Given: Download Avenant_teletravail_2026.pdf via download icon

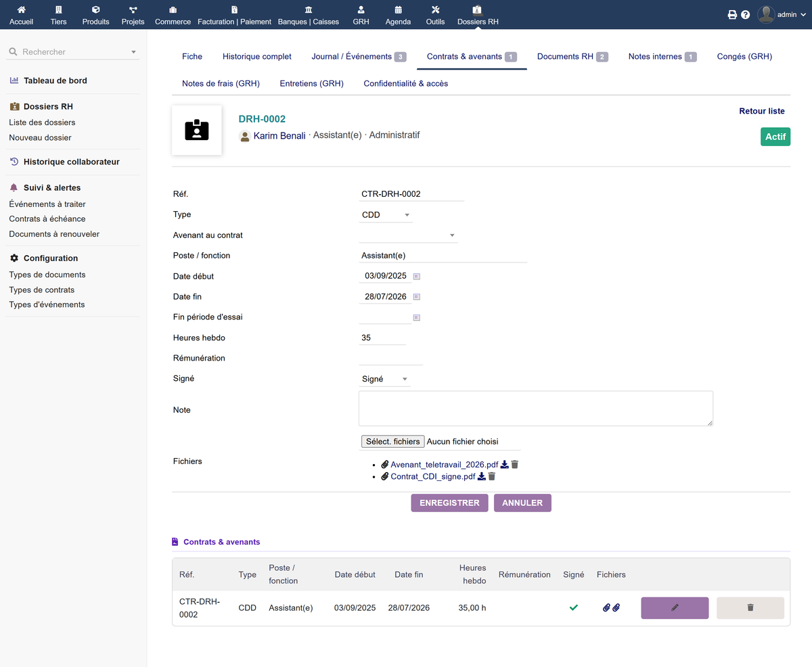Looking at the screenshot, I should [505, 465].
